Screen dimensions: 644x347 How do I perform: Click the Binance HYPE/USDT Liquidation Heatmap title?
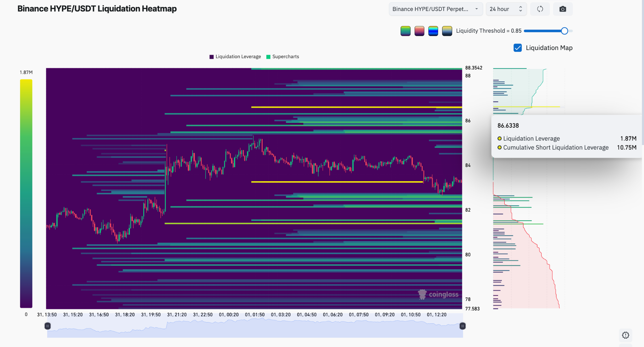[97, 9]
